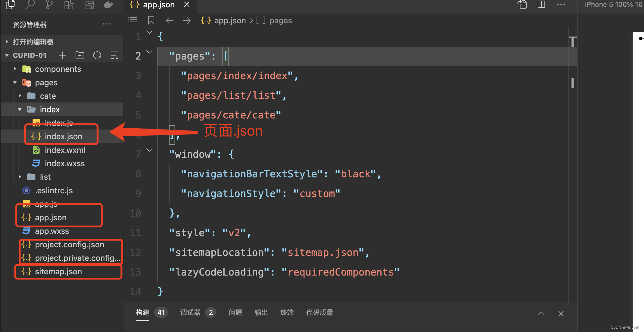
Task: Switch to the 终端 tab
Action: 287,312
